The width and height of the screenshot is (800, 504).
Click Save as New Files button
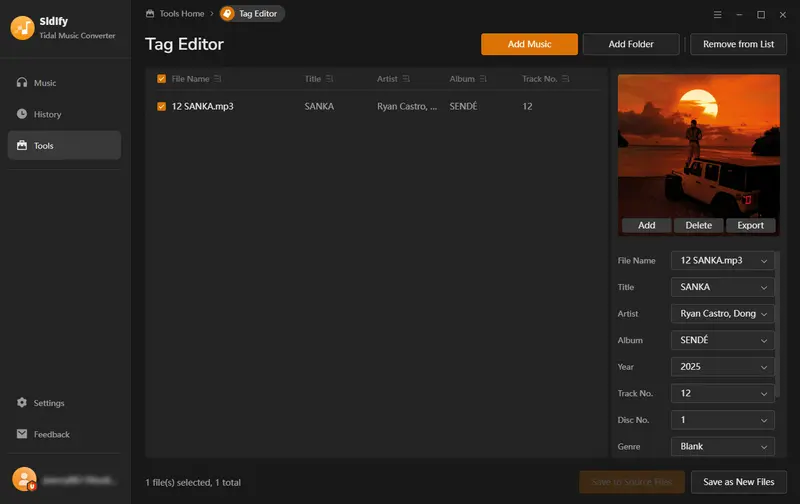point(738,482)
